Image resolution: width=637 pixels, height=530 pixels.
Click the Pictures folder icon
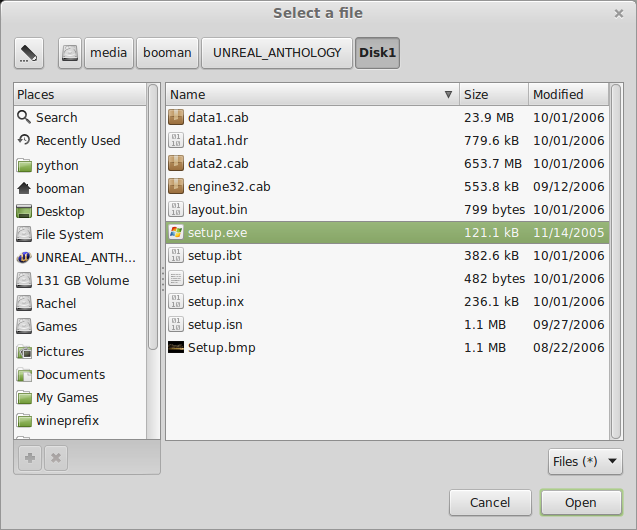click(24, 351)
